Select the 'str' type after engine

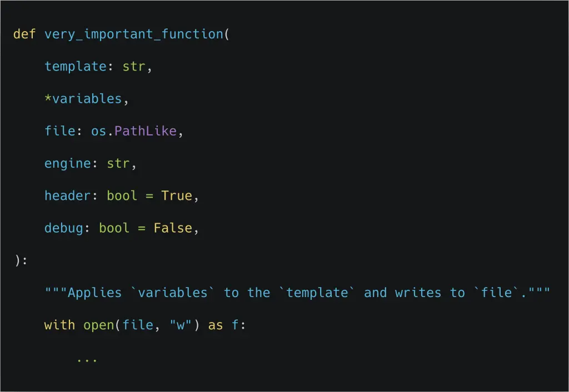tap(118, 163)
